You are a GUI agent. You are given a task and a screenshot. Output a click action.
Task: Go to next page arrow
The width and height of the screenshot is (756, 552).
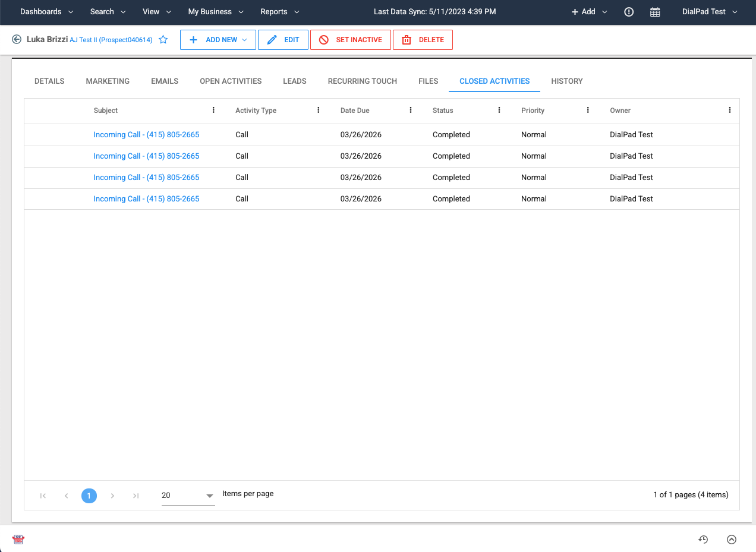point(112,496)
